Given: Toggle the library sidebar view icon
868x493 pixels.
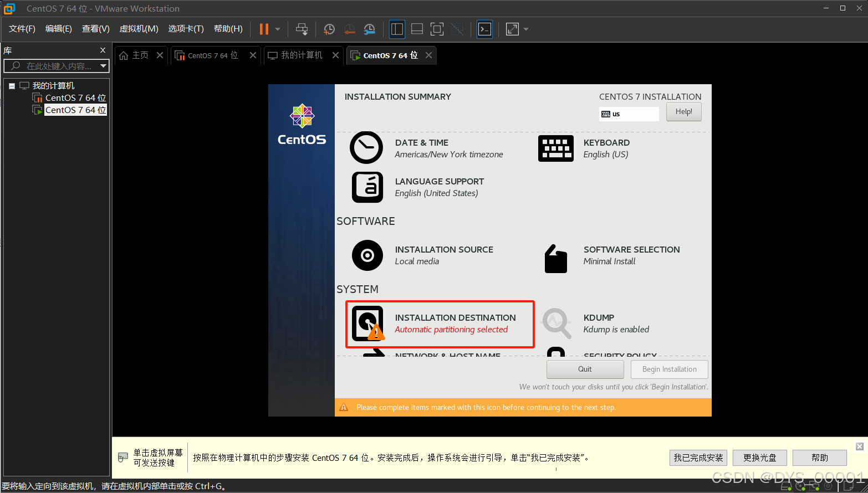Looking at the screenshot, I should (397, 29).
